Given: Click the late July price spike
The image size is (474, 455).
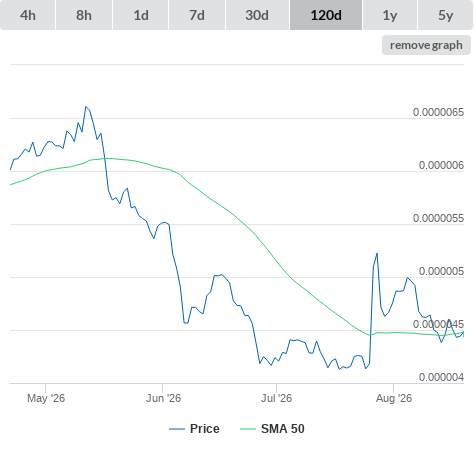Looking at the screenshot, I should (x=377, y=254).
